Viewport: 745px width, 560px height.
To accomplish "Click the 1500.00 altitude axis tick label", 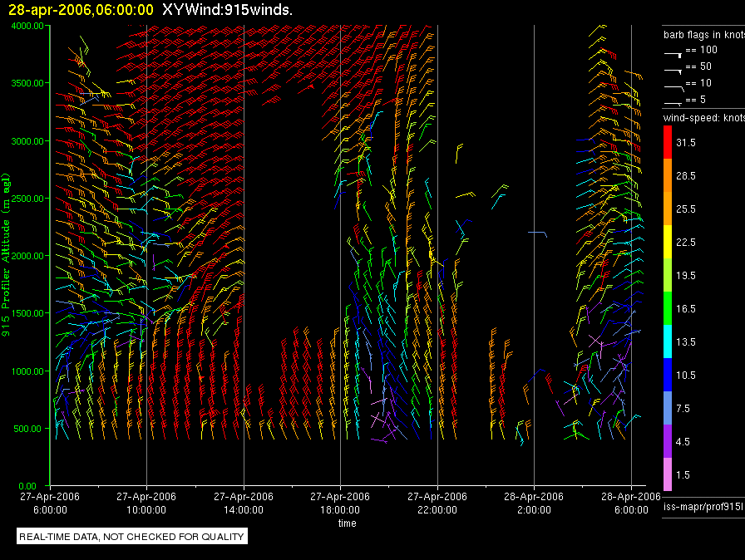I will click(x=27, y=313).
